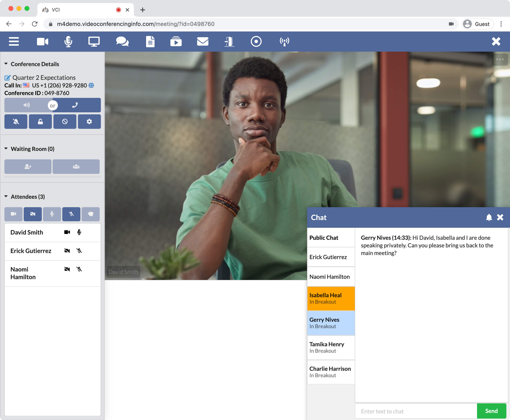Screen dimensions: 510x420
Task: Toggle Naomi Hamilton's camera icon
Action: click(x=67, y=269)
